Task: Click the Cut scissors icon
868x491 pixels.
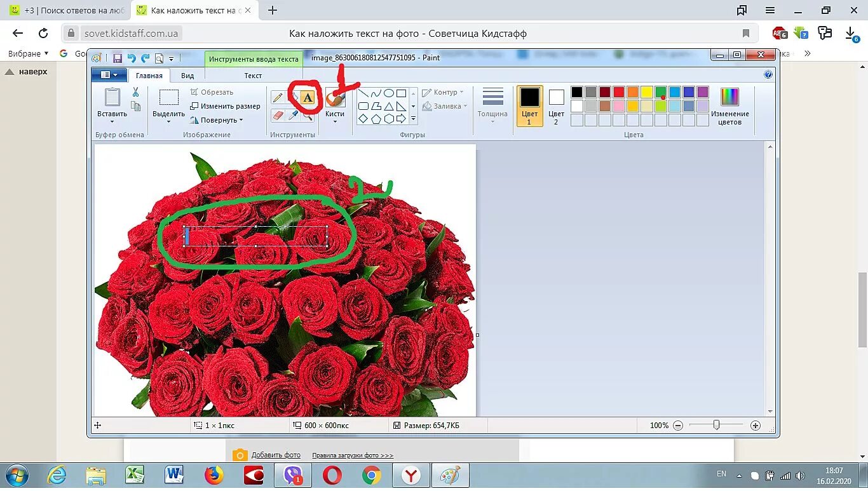Action: pos(135,92)
